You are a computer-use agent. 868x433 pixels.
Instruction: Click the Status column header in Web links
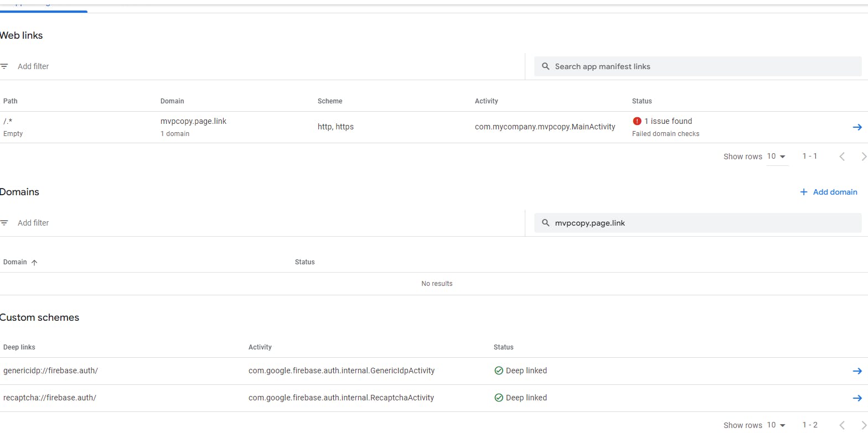642,101
